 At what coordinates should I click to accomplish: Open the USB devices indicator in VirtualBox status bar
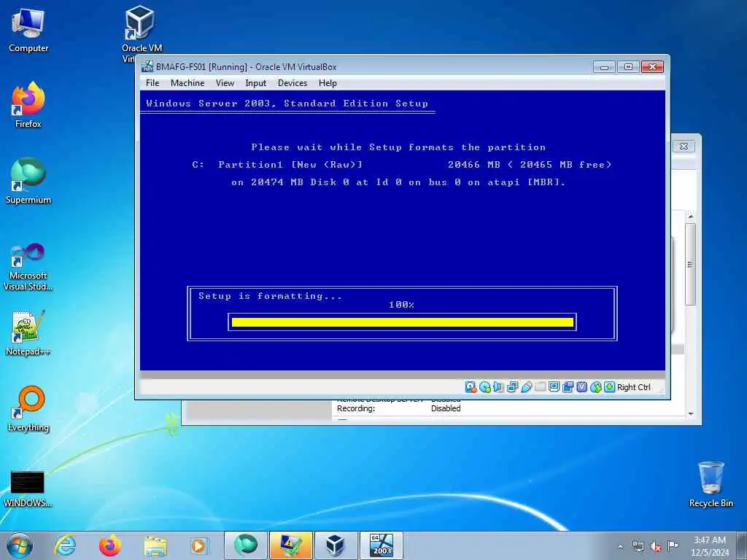click(x=526, y=387)
